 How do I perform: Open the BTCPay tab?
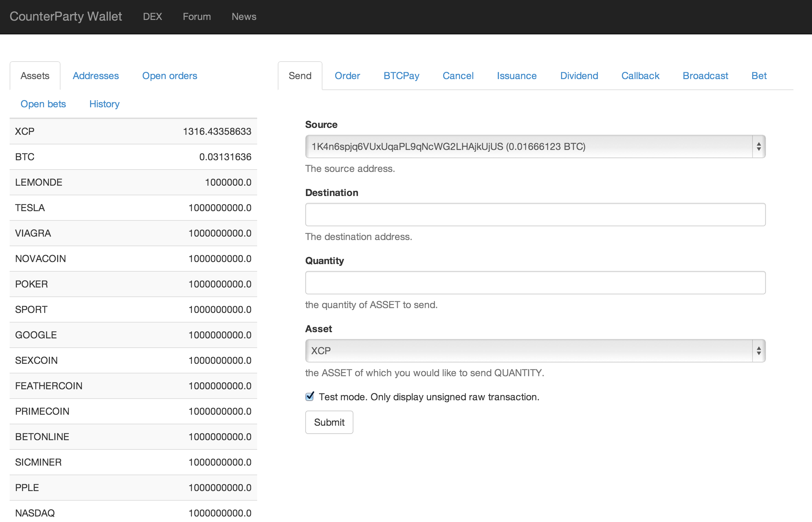401,76
